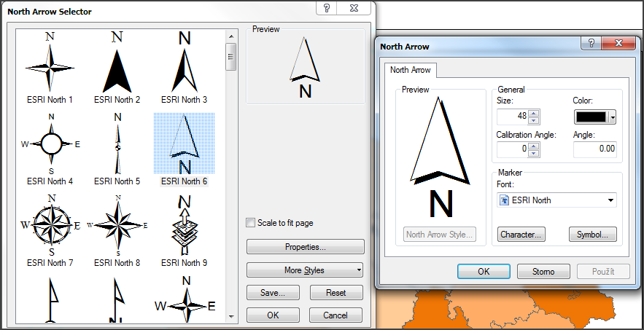Click the Calibration Angle input field
This screenshot has width=644, height=330.
513,149
